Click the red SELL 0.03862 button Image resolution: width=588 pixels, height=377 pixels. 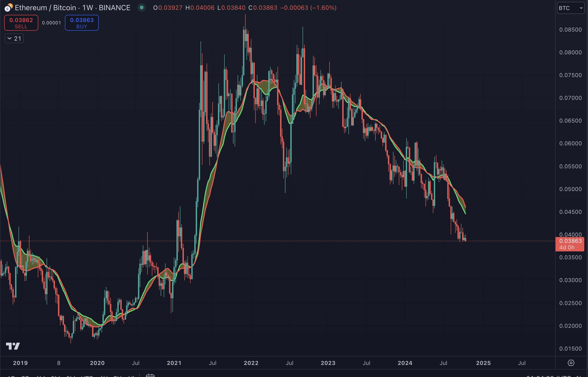tap(21, 23)
